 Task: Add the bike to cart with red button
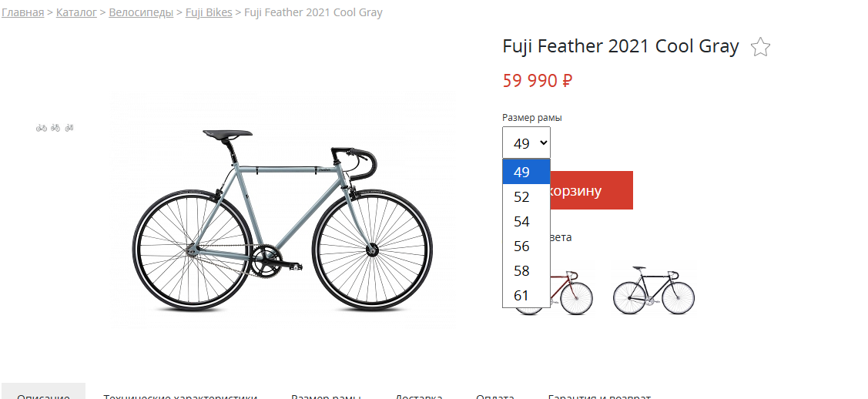pos(592,190)
